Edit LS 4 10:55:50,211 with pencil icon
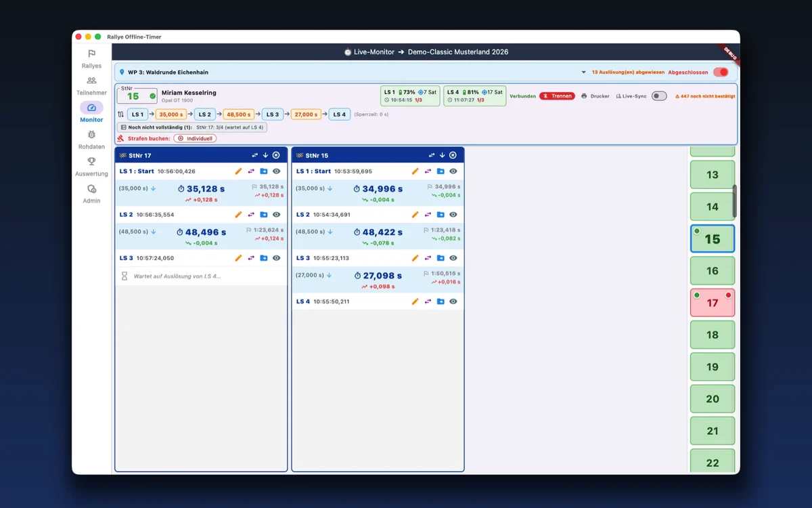 tap(415, 301)
